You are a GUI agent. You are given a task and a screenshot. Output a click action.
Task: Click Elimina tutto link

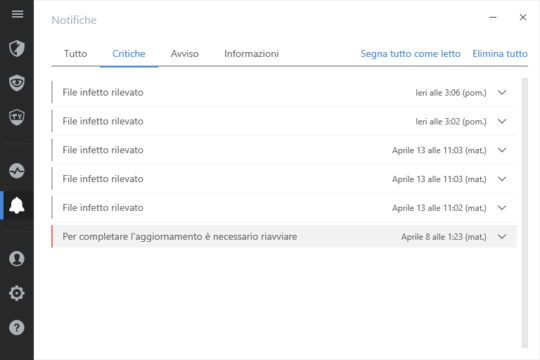click(500, 54)
